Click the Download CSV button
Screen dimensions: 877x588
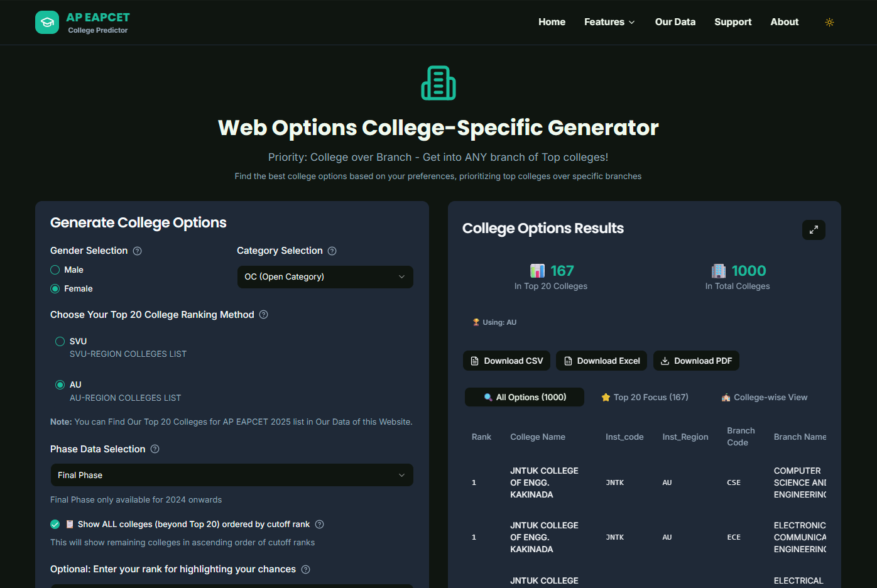click(x=506, y=361)
